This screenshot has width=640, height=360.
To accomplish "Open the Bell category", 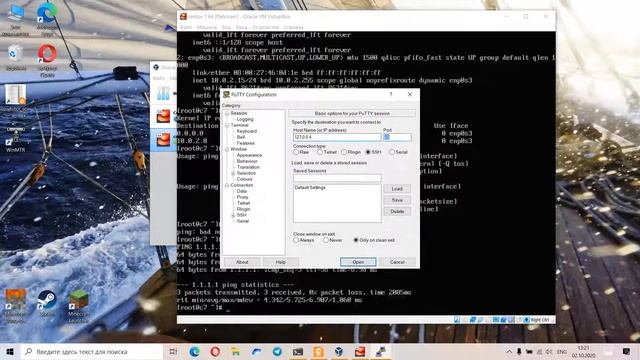I will 241,137.
